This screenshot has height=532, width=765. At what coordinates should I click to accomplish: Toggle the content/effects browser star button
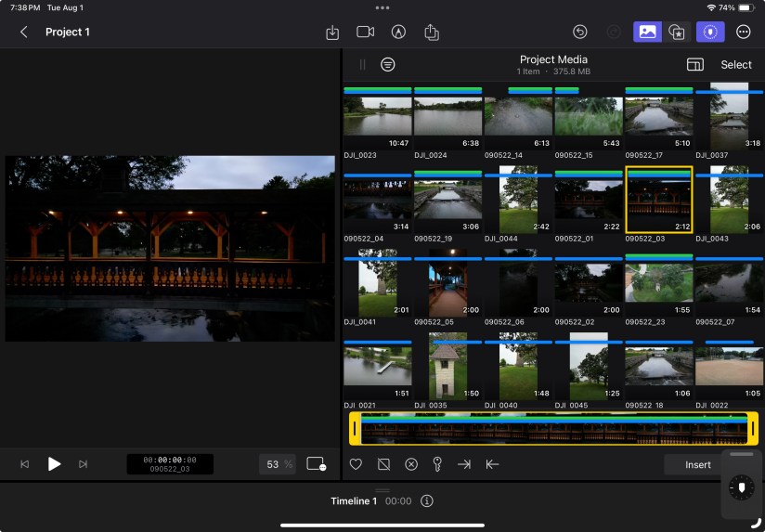[x=677, y=32]
